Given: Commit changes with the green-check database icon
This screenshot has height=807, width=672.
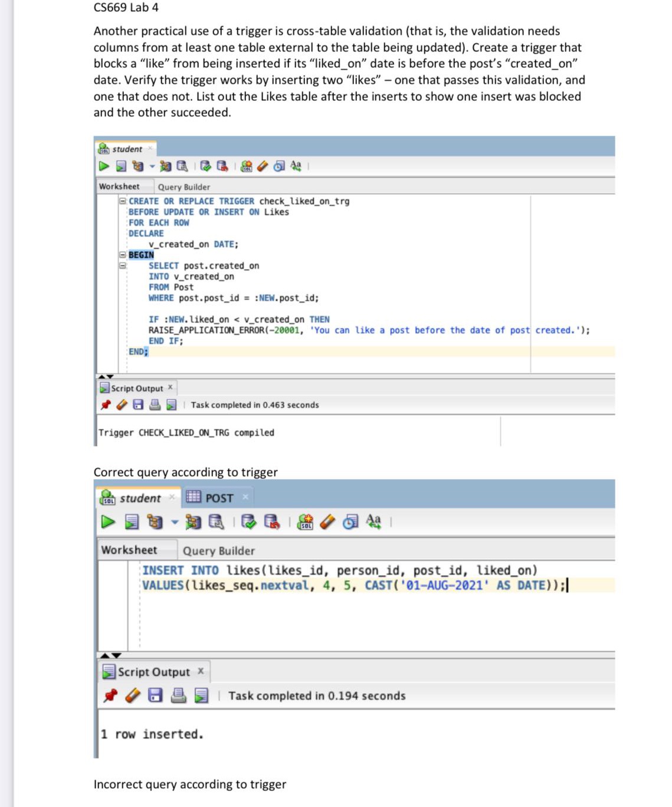Looking at the screenshot, I should (205, 166).
